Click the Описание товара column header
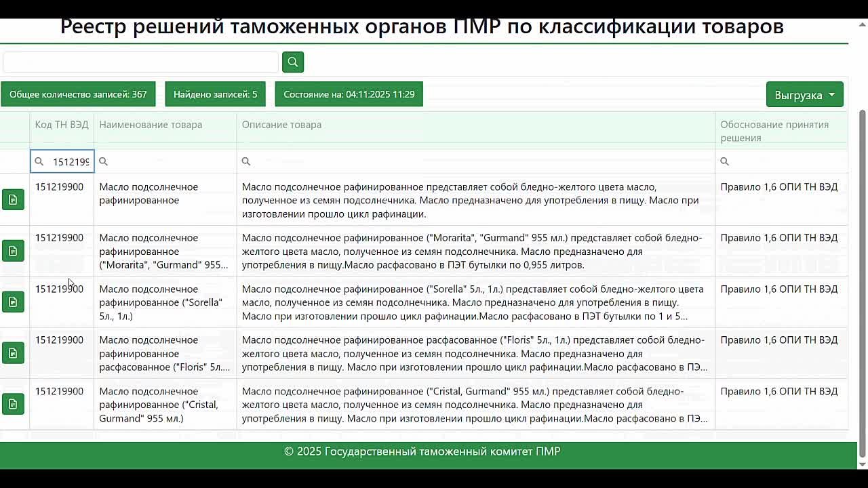 tap(281, 125)
